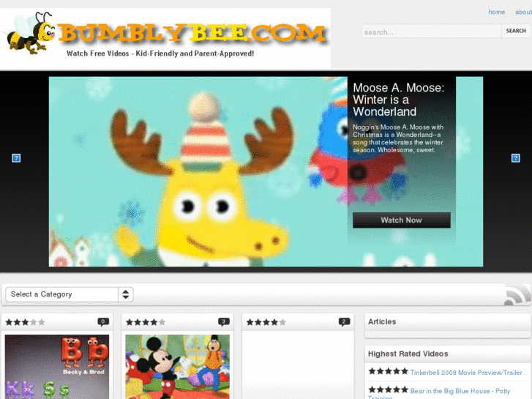Click the five stars beside Tinkerbell link
The height and width of the screenshot is (399, 532).
(388, 371)
